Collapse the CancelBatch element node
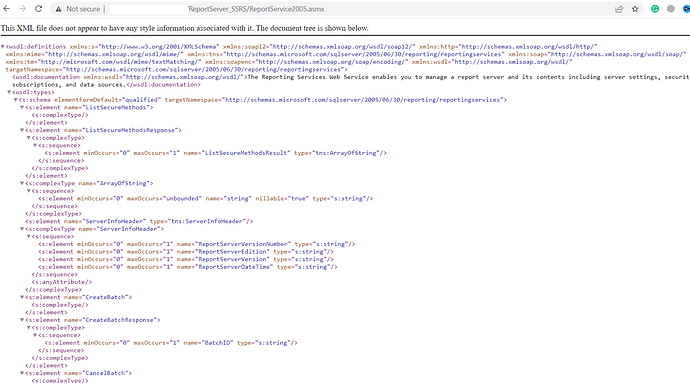The image size is (690, 383). pos(22,373)
